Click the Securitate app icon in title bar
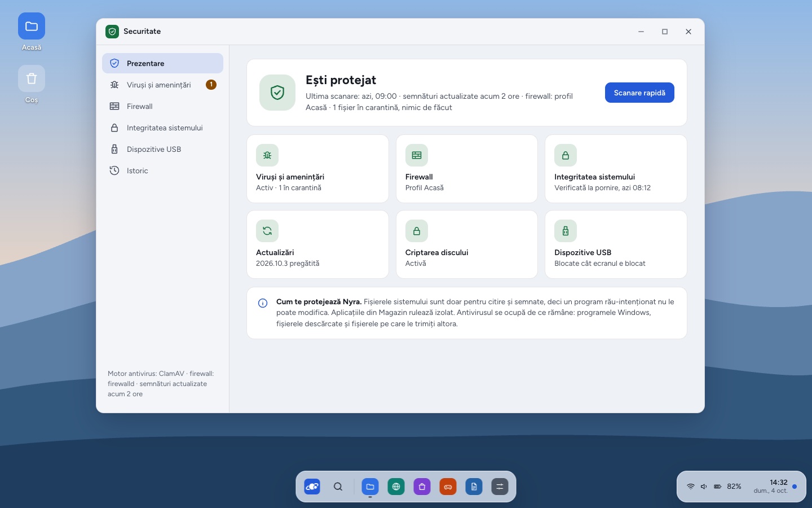 112,32
